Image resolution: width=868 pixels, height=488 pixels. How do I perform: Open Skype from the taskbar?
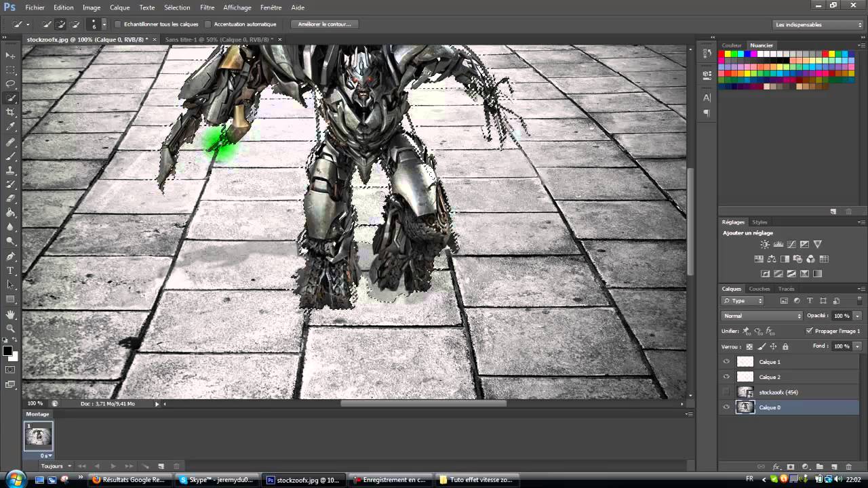click(x=217, y=480)
